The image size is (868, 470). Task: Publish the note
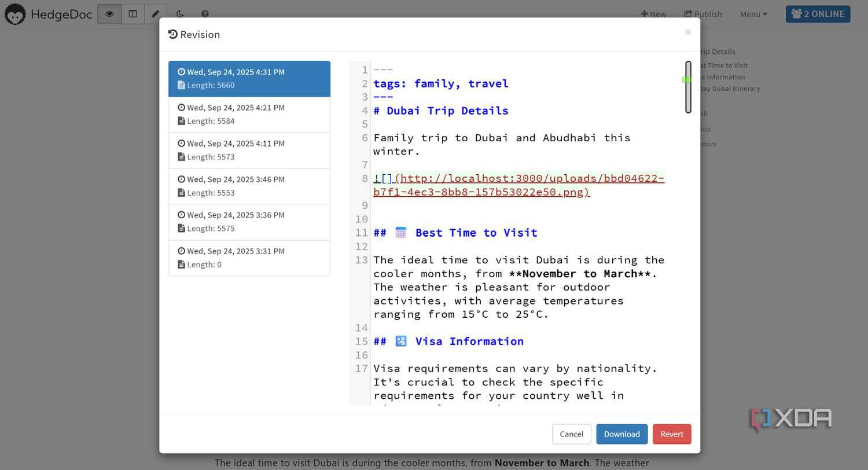coord(703,14)
